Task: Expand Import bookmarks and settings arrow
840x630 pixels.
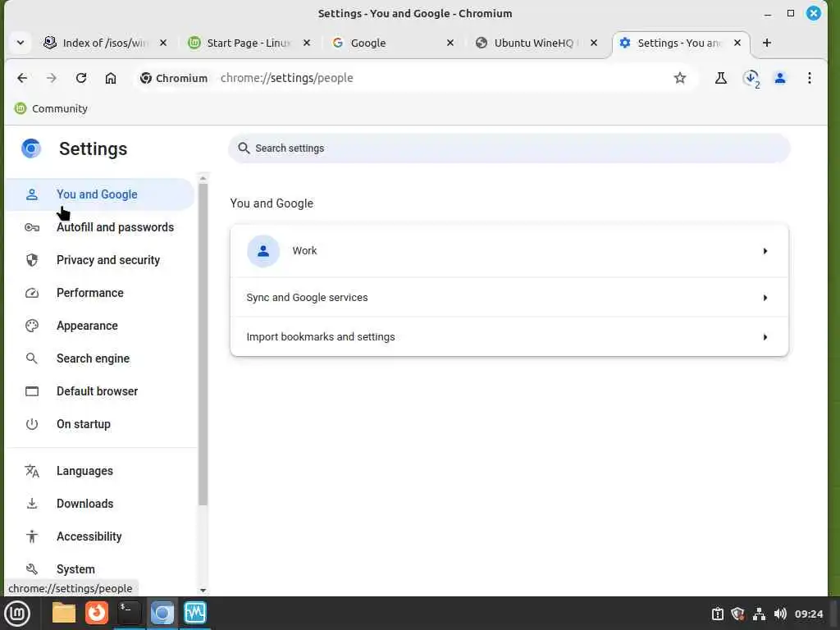Action: (x=765, y=337)
